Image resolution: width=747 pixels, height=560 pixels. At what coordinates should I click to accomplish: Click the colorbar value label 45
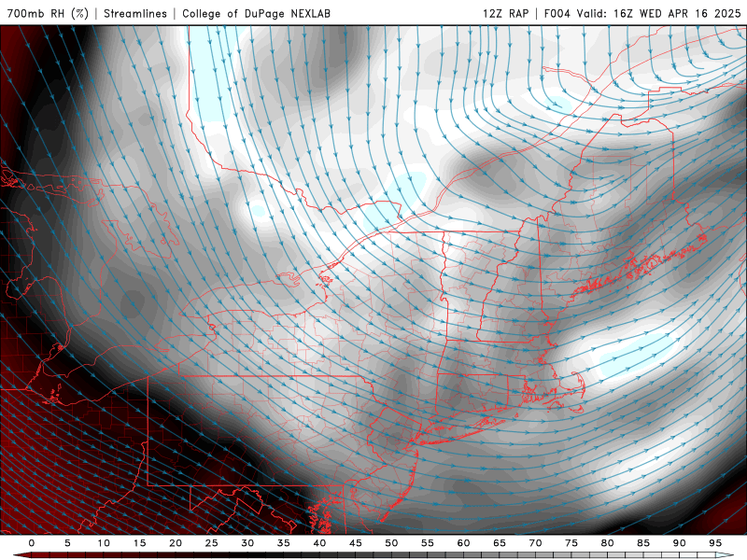(x=356, y=543)
